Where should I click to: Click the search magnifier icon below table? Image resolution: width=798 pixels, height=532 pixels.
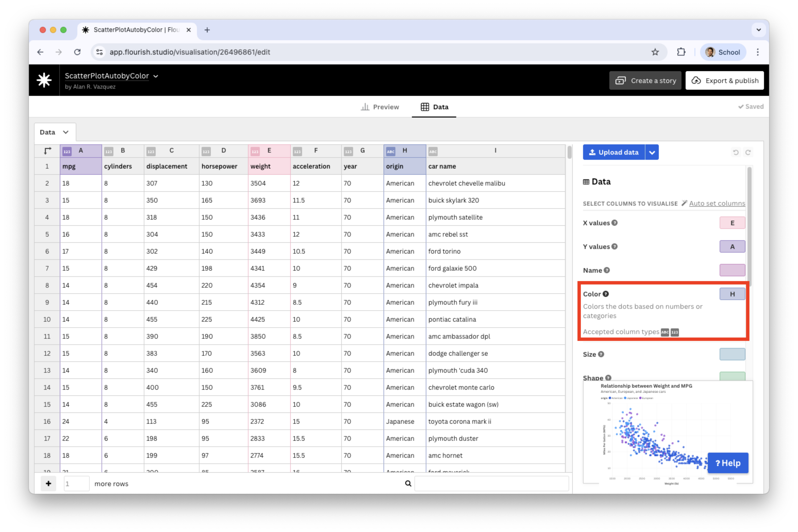[408, 484]
